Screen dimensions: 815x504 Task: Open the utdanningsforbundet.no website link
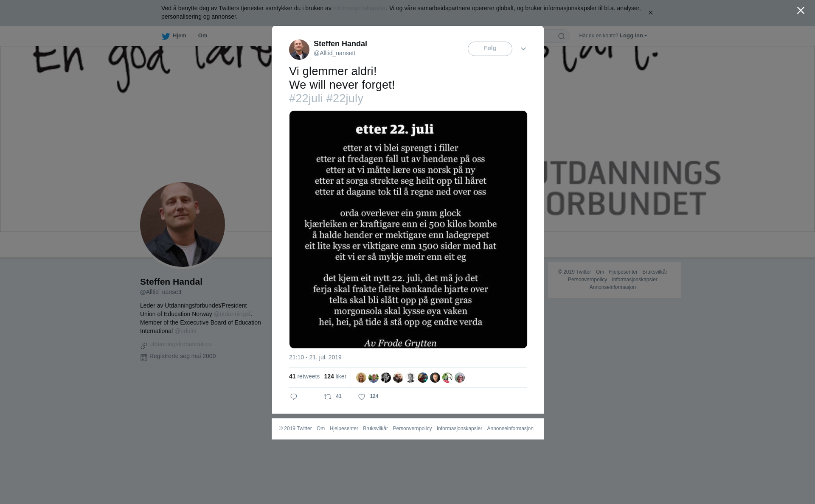[x=180, y=344]
